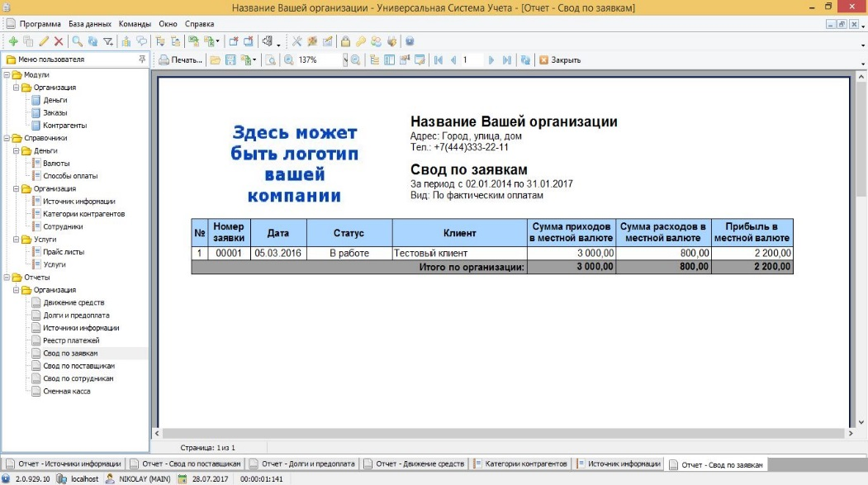This screenshot has width=868, height=485.
Task: Switch to Отчет - Свод по поставщикам tab
Action: pyautogui.click(x=186, y=464)
